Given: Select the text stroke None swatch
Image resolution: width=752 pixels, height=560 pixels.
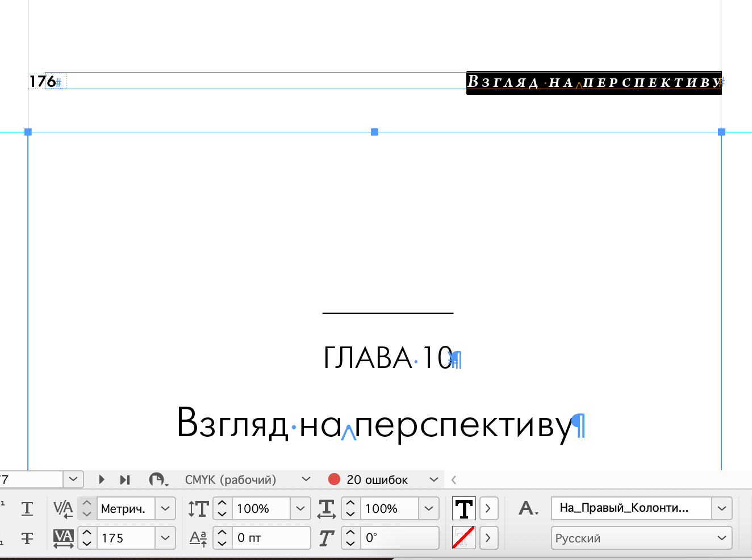Looking at the screenshot, I should 464,538.
